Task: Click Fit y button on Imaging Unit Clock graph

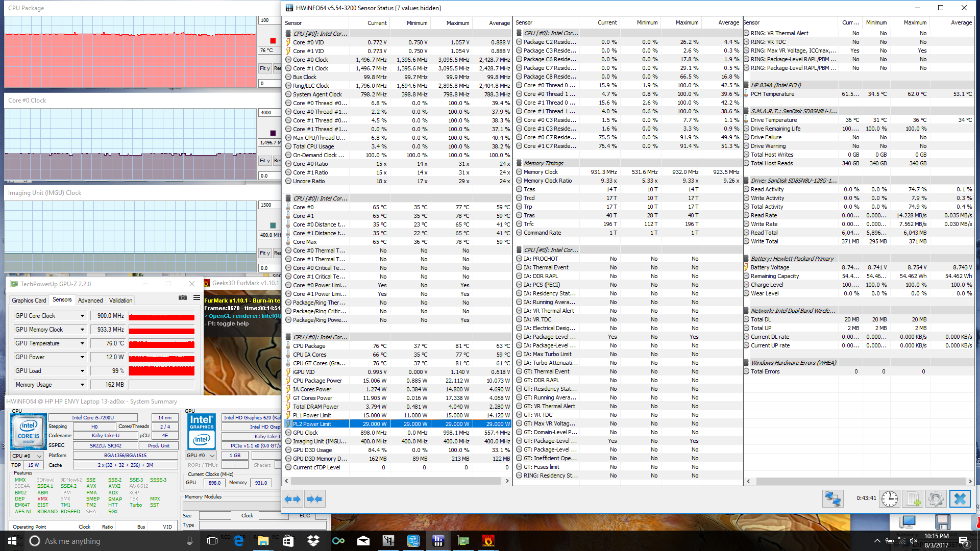Action: [265, 253]
